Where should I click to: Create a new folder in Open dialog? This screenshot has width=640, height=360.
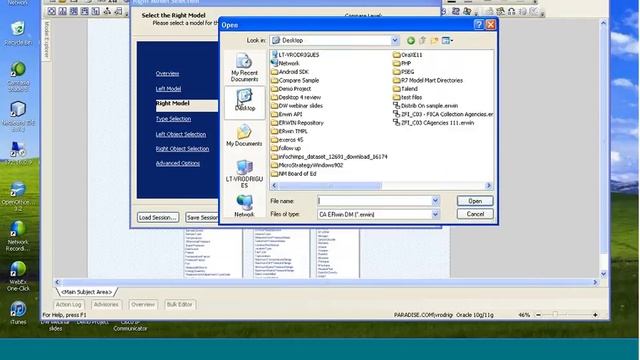click(x=434, y=40)
